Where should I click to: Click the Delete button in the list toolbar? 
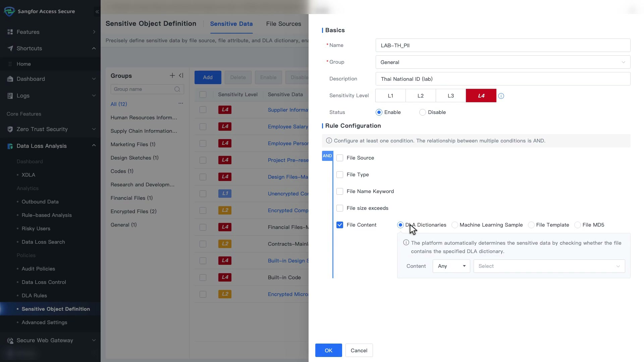[x=238, y=77]
